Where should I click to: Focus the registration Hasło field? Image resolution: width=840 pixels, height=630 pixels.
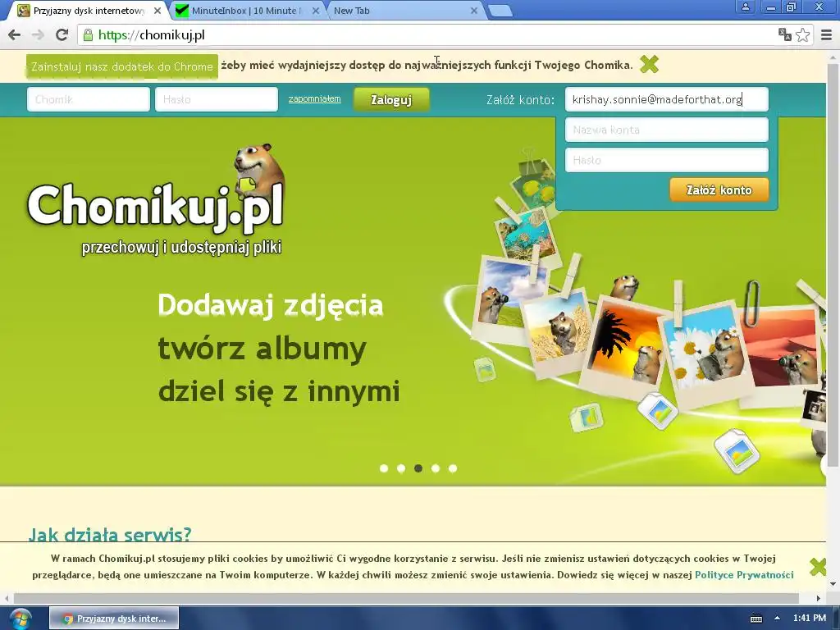coord(666,160)
